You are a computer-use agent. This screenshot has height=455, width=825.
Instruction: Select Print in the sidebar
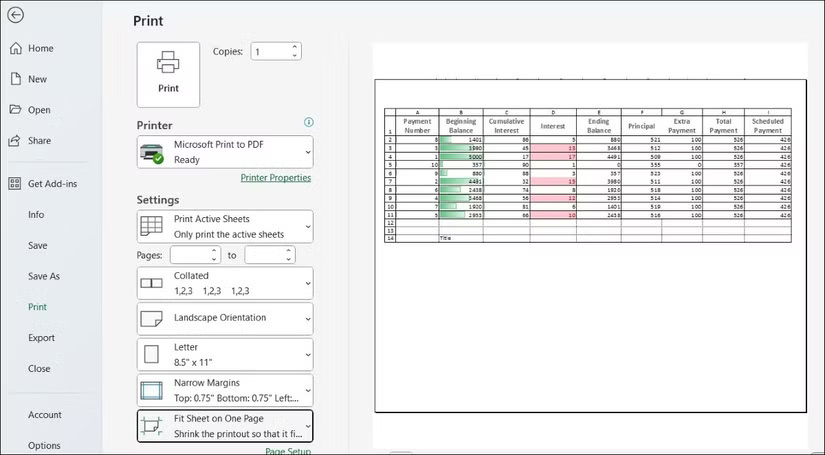37,307
